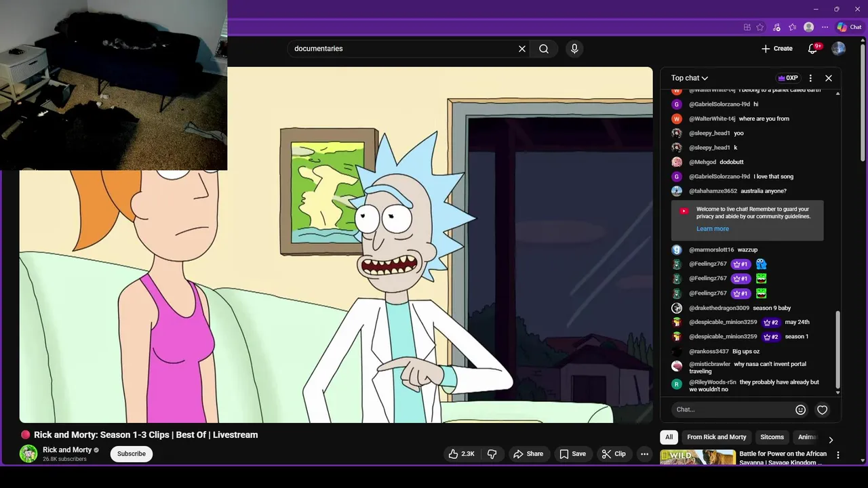Image resolution: width=868 pixels, height=488 pixels.
Task: Click the @Mehgod dodobutt message
Action: coord(747,162)
